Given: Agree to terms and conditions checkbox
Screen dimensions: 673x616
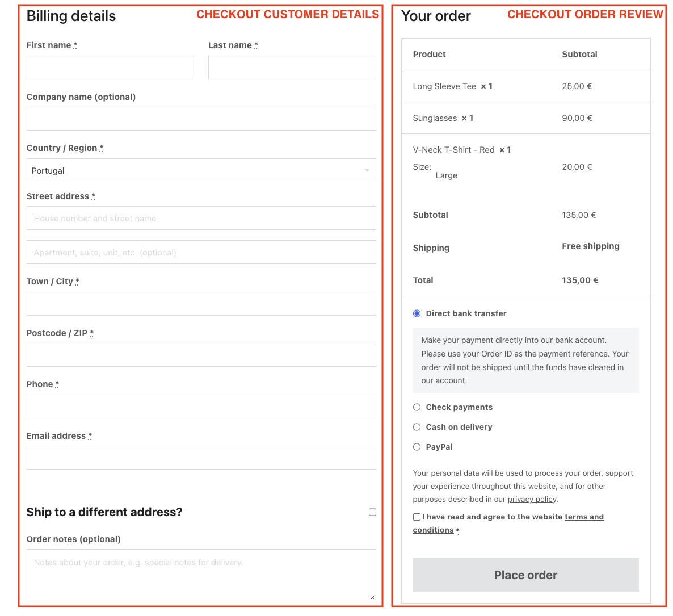Looking at the screenshot, I should (x=417, y=517).
